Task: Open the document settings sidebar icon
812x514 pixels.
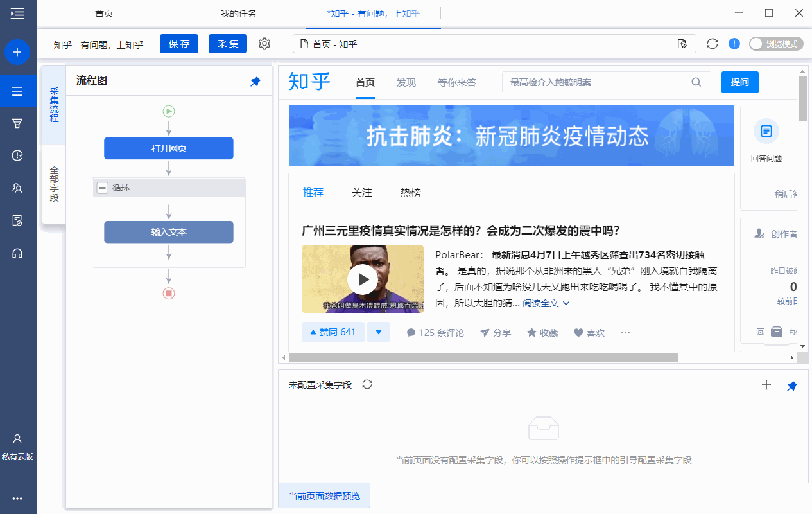Action: pyautogui.click(x=17, y=220)
